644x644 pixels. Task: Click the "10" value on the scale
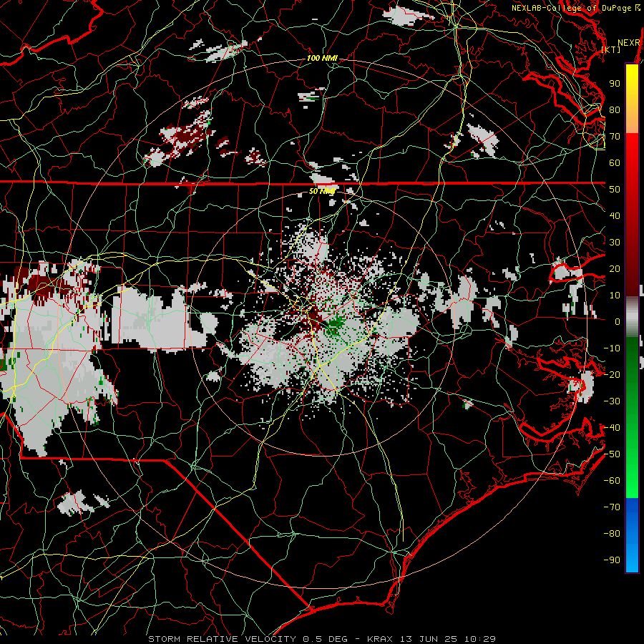click(615, 296)
